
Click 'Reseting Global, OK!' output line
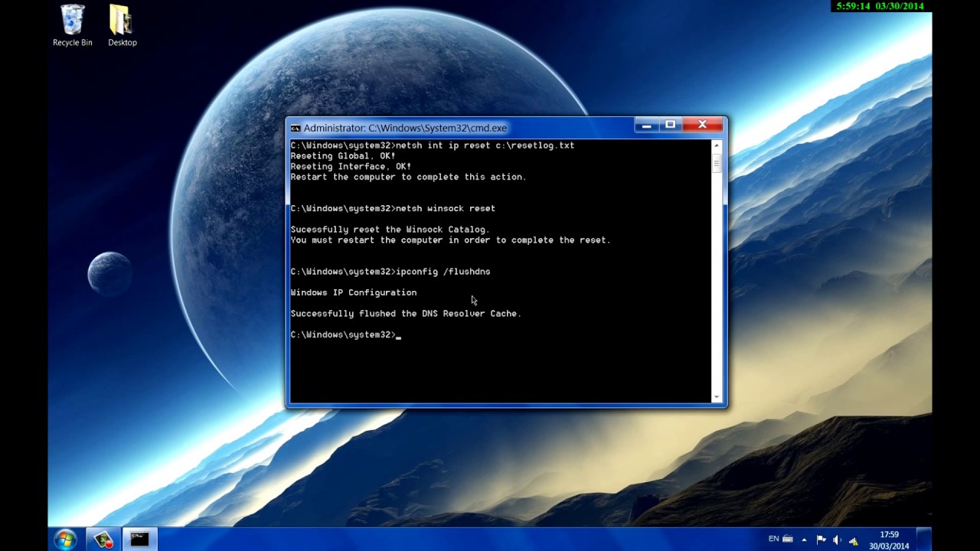[343, 156]
